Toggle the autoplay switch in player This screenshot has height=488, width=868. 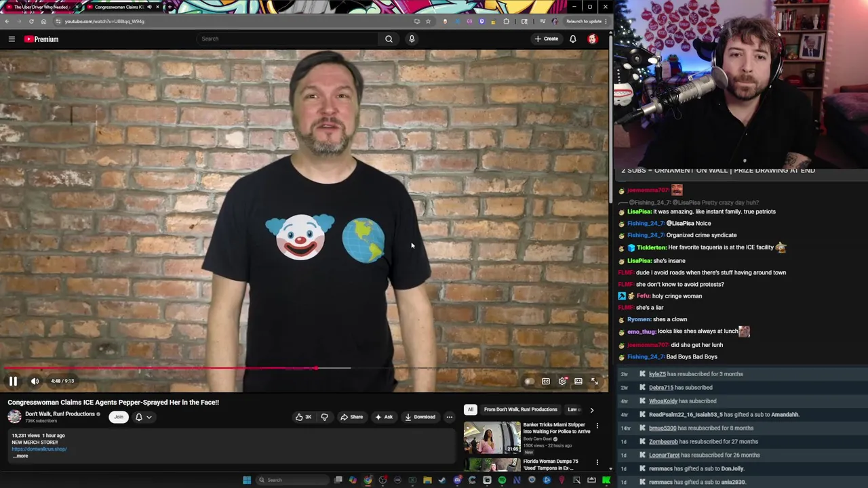(530, 382)
